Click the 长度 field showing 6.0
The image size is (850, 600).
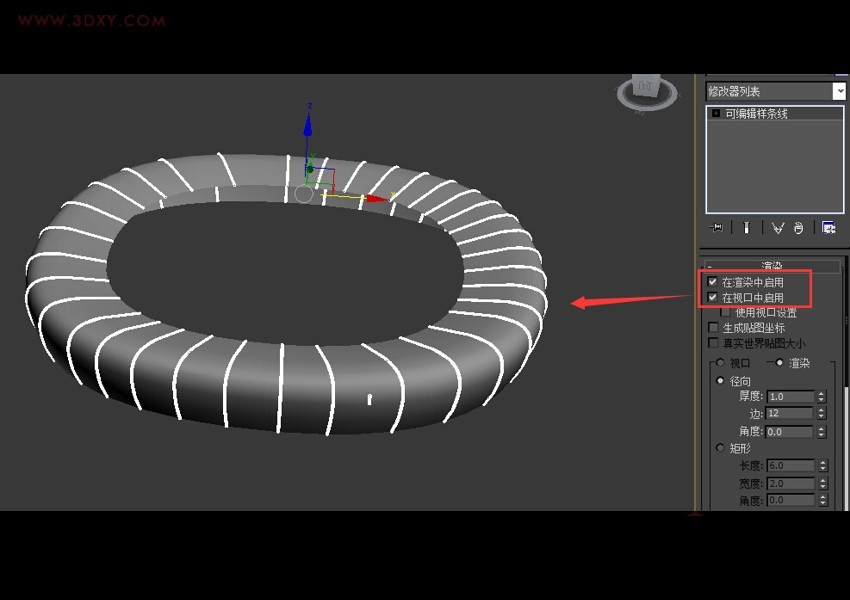pyautogui.click(x=791, y=466)
